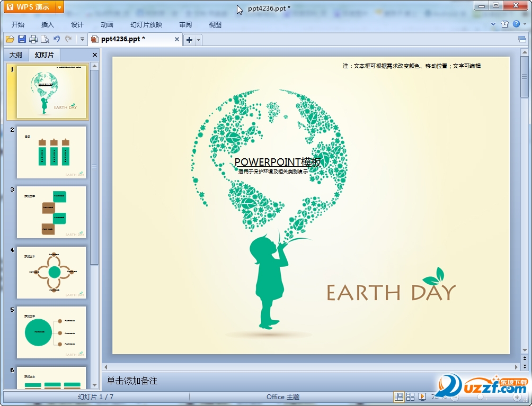The image size is (532, 406).
Task: Switch to Slide Sorter view icon
Action: tap(410, 396)
